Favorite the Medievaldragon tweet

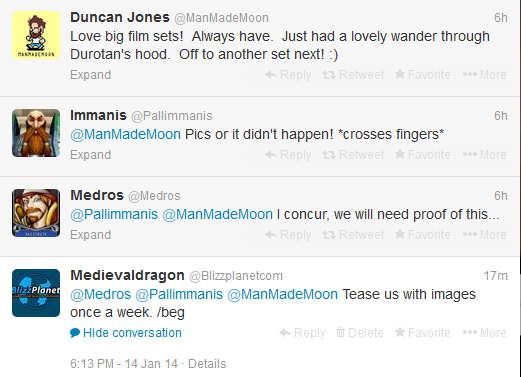tap(423, 333)
